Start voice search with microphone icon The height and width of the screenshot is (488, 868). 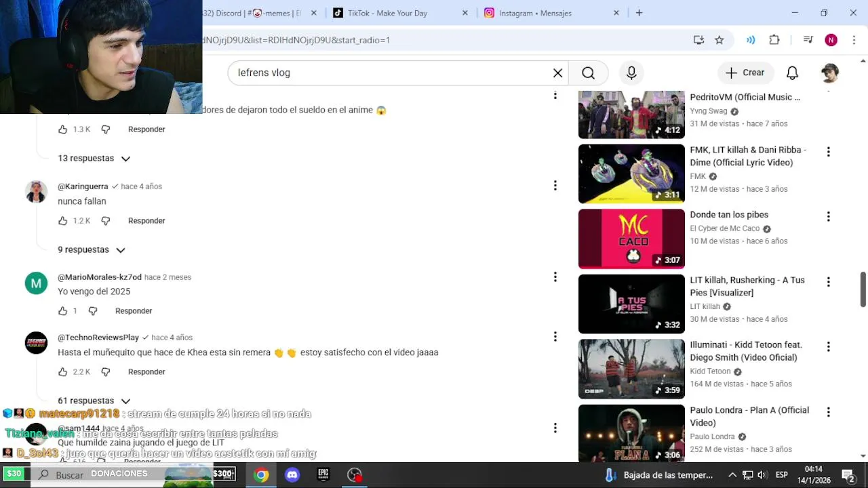click(x=631, y=73)
